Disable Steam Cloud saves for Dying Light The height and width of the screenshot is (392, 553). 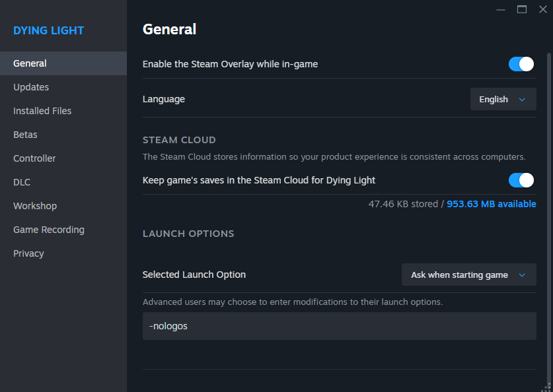[x=521, y=180]
